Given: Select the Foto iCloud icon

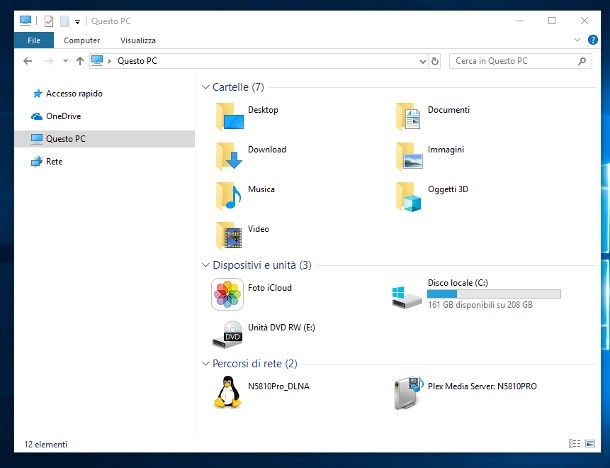Looking at the screenshot, I should pos(228,294).
